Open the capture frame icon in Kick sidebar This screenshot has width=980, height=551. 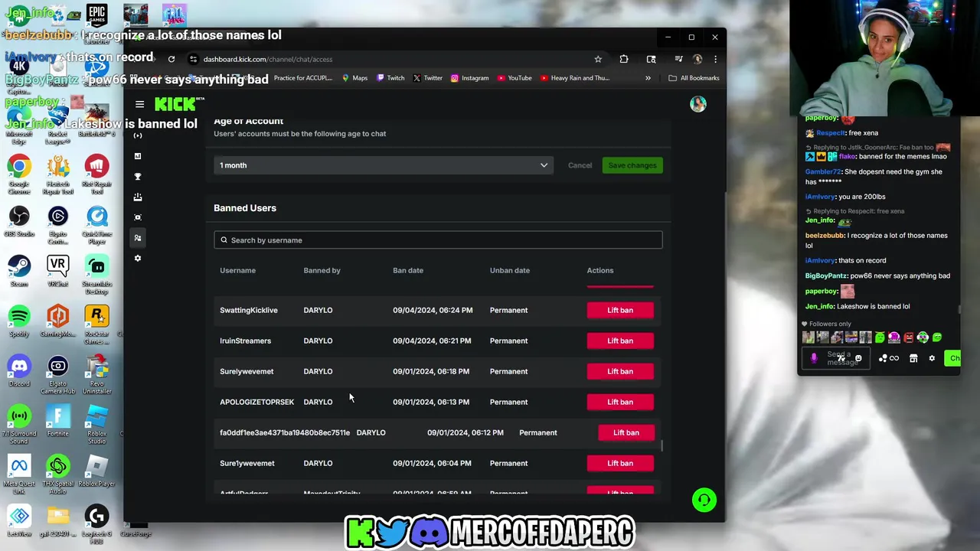(x=138, y=217)
